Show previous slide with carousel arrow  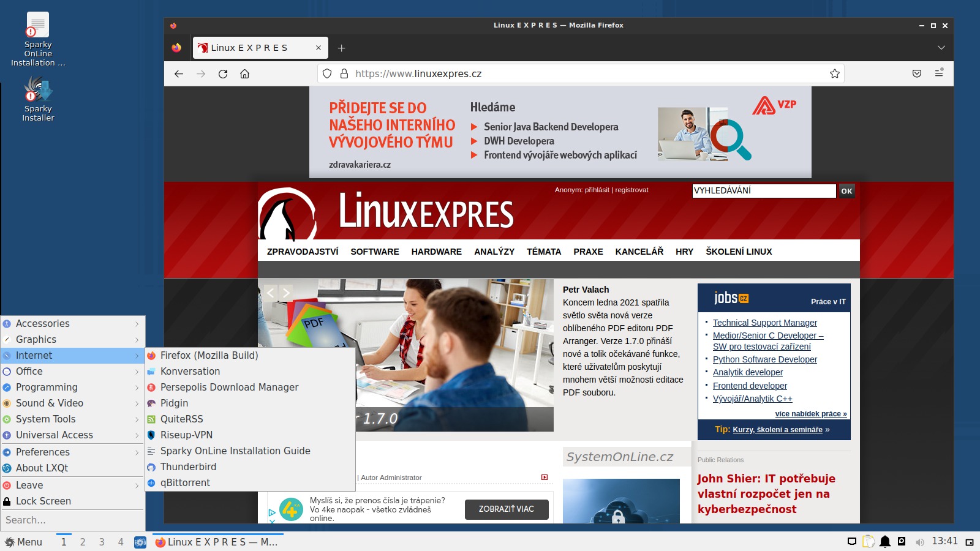click(x=271, y=293)
